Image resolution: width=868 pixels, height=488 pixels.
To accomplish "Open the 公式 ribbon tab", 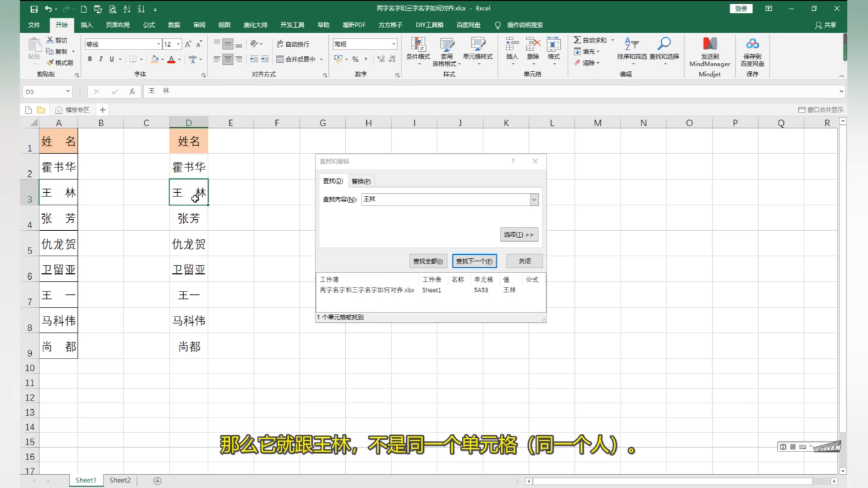I will (149, 25).
